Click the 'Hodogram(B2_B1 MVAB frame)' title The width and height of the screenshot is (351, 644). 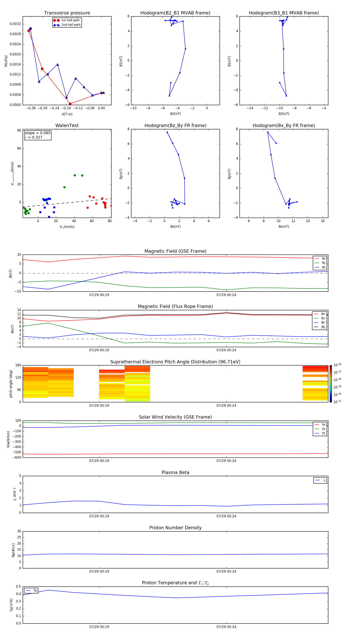pos(175,13)
